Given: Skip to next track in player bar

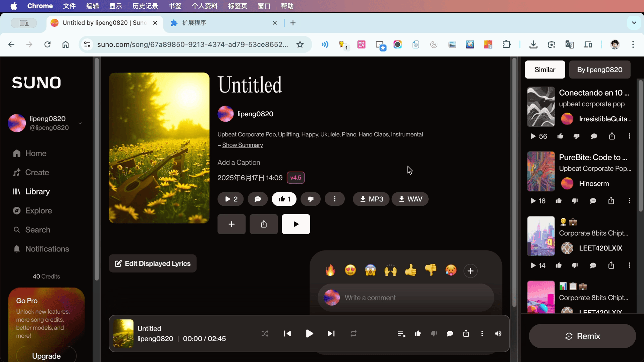Looking at the screenshot, I should pos(331,334).
